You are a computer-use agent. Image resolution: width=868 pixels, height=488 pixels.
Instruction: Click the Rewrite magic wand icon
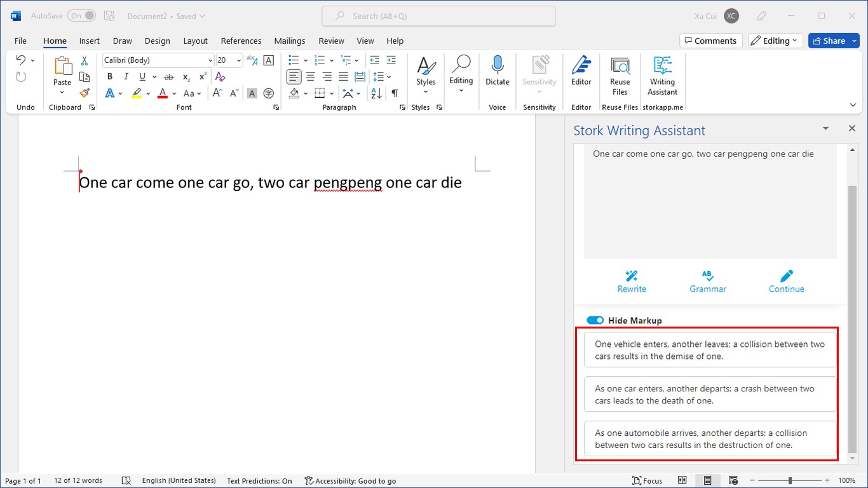coord(631,276)
